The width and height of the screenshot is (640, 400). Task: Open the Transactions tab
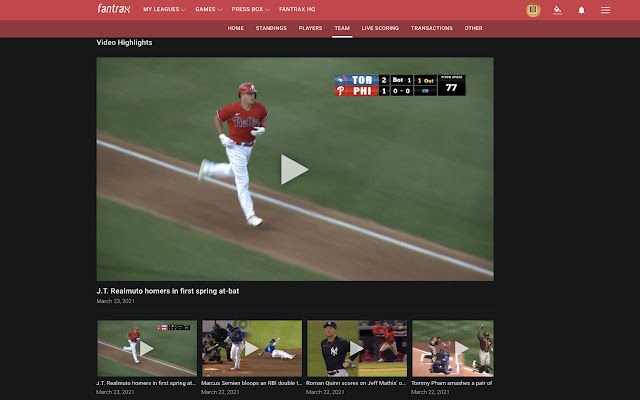point(431,28)
